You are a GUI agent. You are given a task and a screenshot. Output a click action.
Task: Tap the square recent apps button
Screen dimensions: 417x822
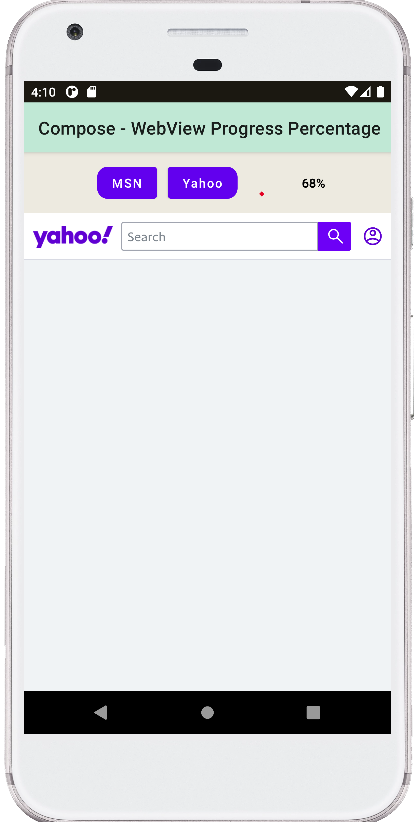pyautogui.click(x=313, y=712)
